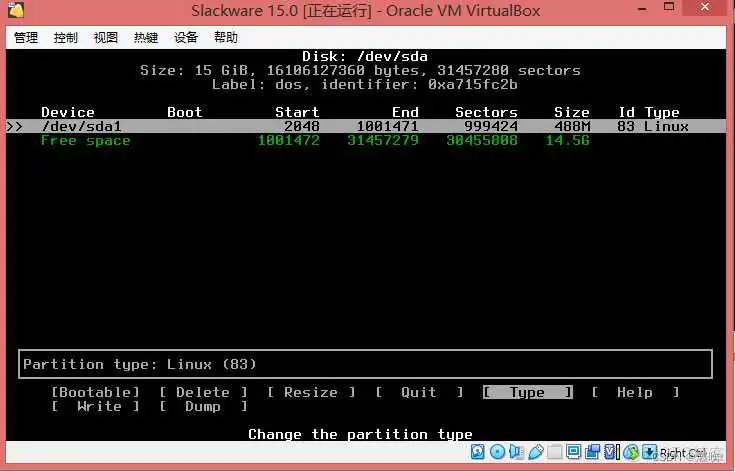Click the 488M size value
The image size is (735, 472).
tap(572, 126)
